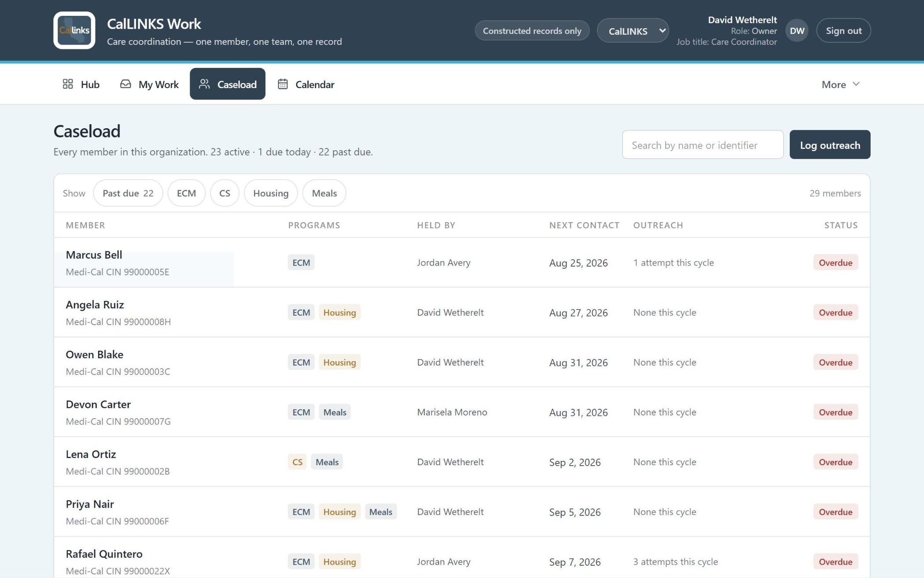Open Owen Blake's member record
The height and width of the screenshot is (578, 924).
click(x=95, y=354)
